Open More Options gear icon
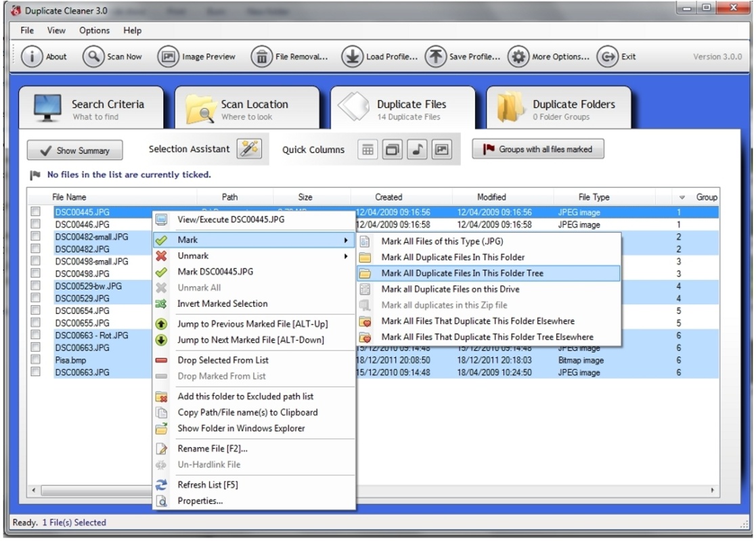The height and width of the screenshot is (541, 756). [518, 57]
